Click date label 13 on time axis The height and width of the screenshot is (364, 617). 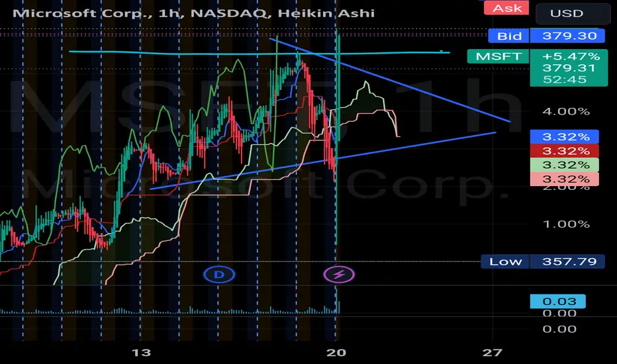141,352
